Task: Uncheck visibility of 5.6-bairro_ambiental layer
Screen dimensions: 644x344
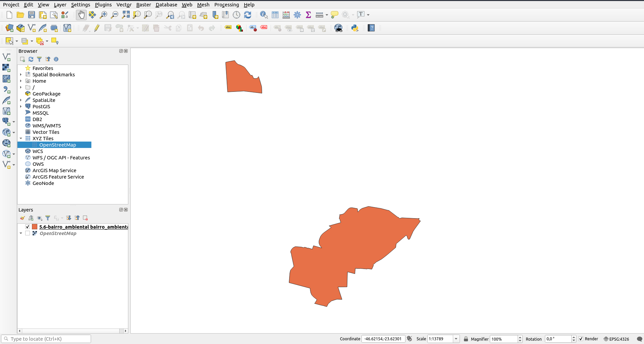Action: point(28,227)
